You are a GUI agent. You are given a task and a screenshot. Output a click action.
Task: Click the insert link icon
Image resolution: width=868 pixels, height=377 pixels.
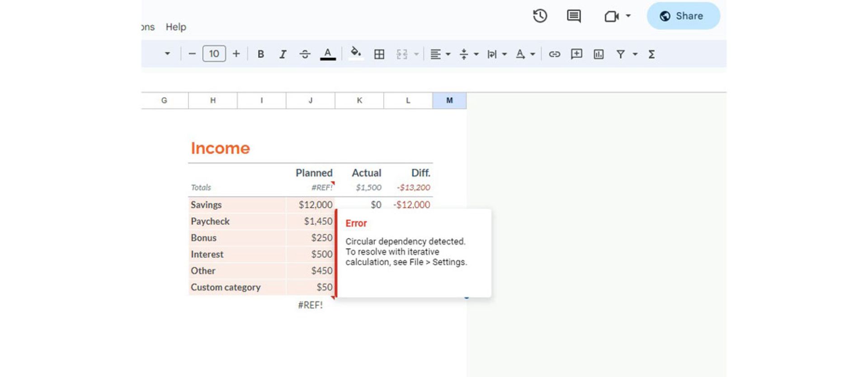(554, 54)
